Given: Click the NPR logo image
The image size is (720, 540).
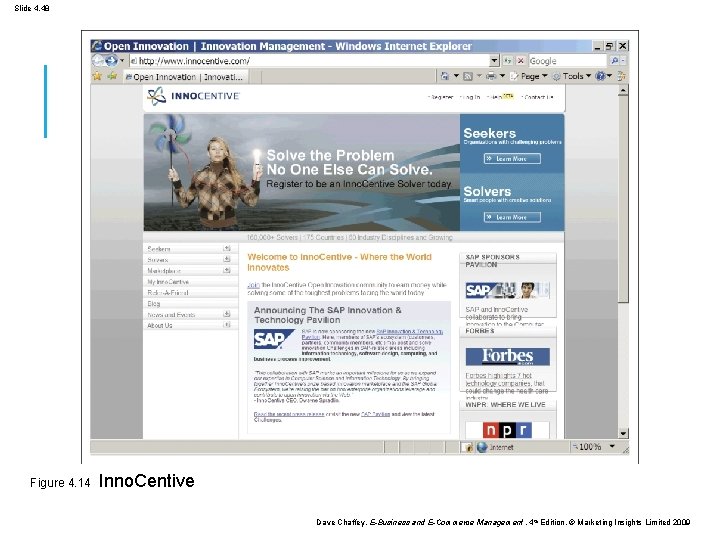Looking at the screenshot, I should 507,430.
